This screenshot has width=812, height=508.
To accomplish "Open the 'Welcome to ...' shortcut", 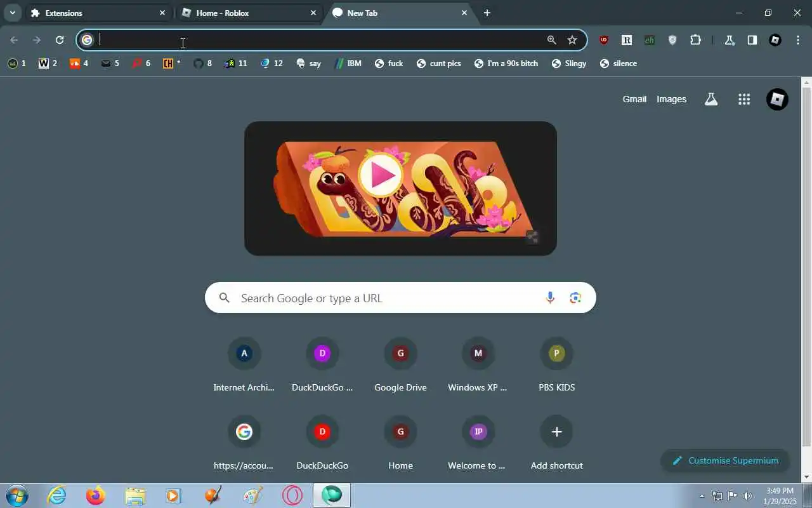I will pyautogui.click(x=478, y=443).
